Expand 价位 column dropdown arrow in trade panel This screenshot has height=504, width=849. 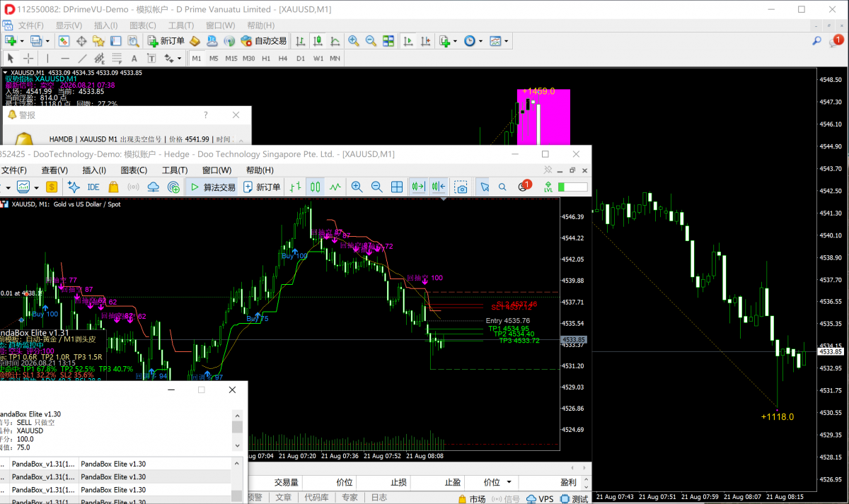508,482
